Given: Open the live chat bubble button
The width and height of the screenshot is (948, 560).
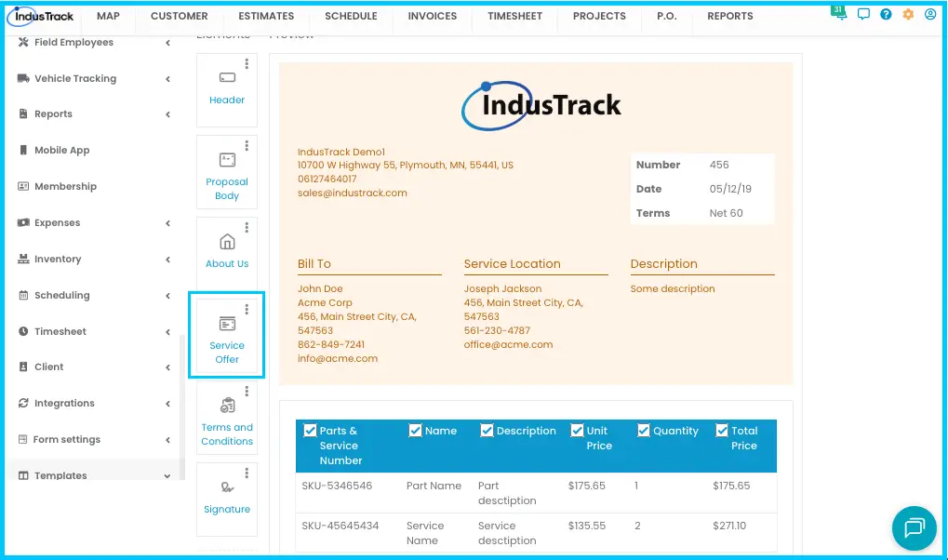Looking at the screenshot, I should pyautogui.click(x=915, y=528).
